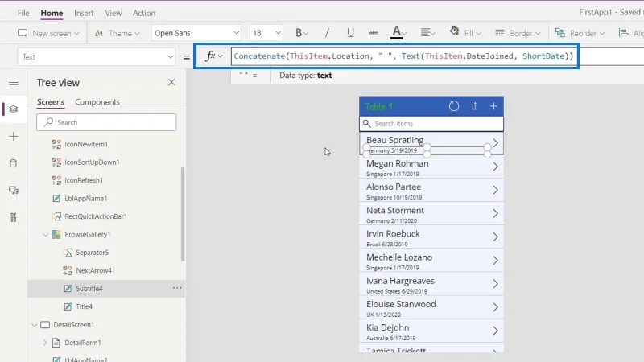Click the Tree view search field

(x=106, y=122)
